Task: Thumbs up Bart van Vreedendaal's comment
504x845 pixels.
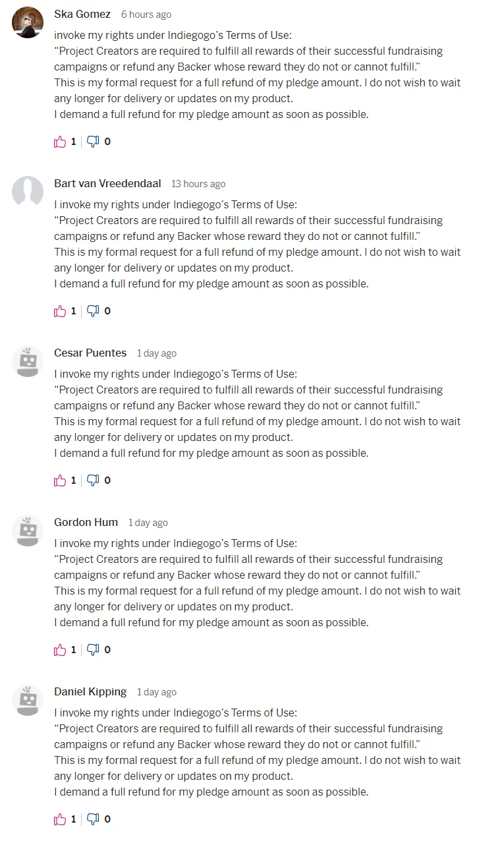Action: click(x=60, y=311)
